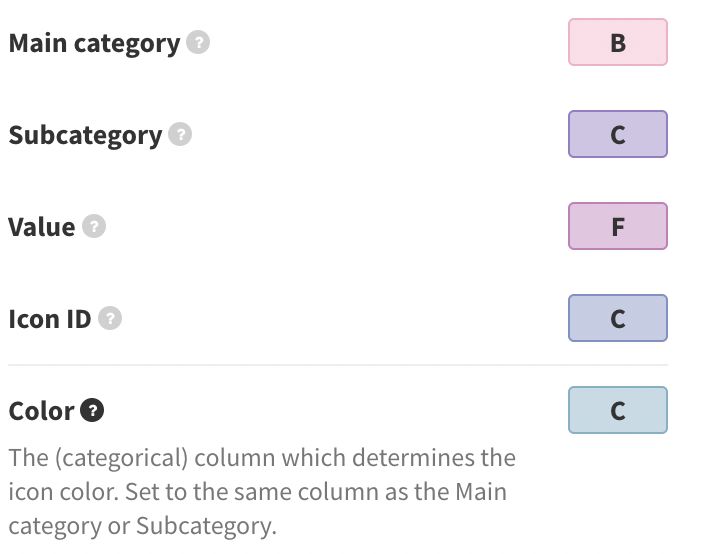Click the Icon ID label text
This screenshot has height=554, width=702.
[50, 319]
